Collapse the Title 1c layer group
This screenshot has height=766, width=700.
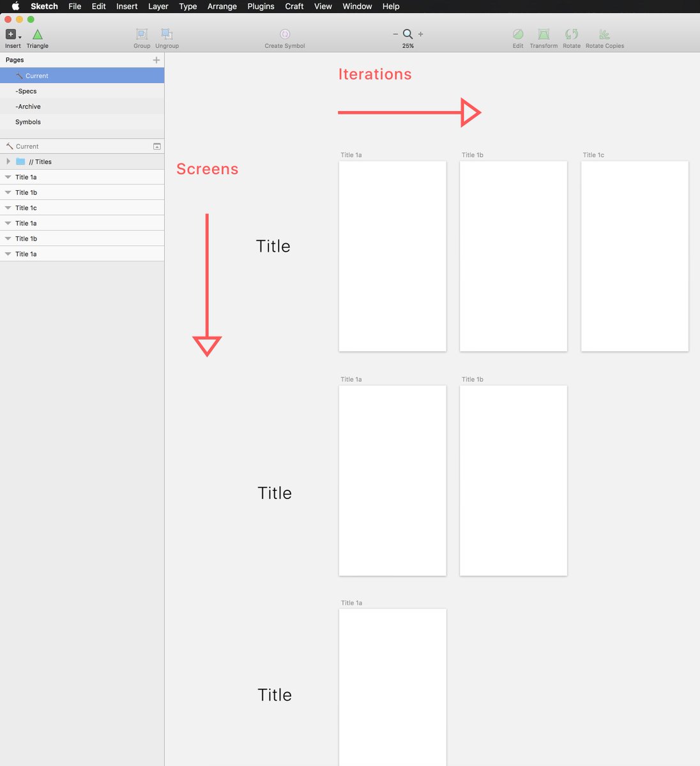coord(7,207)
